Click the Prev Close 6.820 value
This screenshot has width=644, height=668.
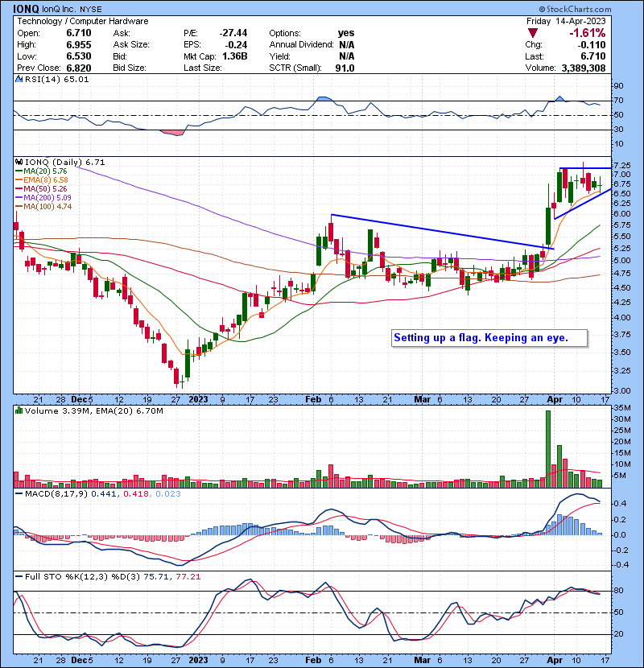79,68
